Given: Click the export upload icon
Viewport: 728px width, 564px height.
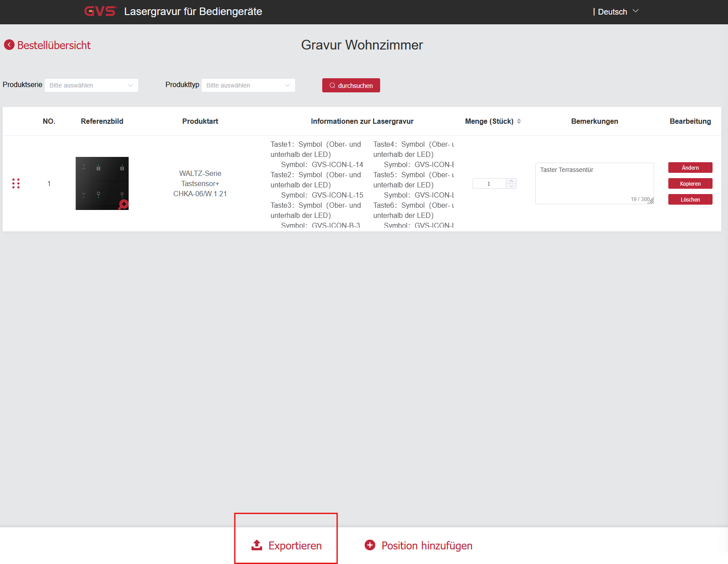Looking at the screenshot, I should click(257, 545).
